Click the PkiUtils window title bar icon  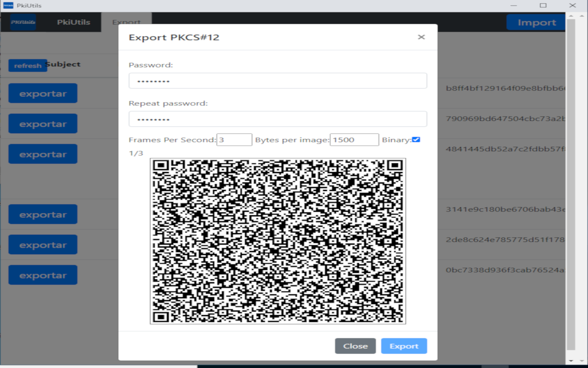[8, 6]
